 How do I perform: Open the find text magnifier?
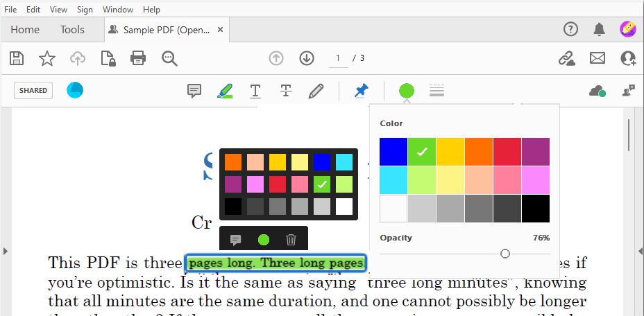click(169, 59)
